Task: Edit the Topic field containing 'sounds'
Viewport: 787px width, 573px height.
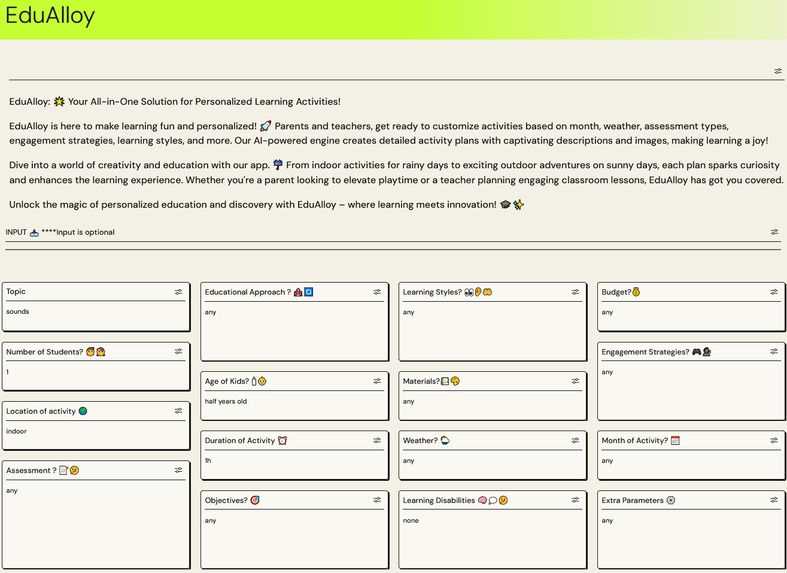Action: (96, 316)
